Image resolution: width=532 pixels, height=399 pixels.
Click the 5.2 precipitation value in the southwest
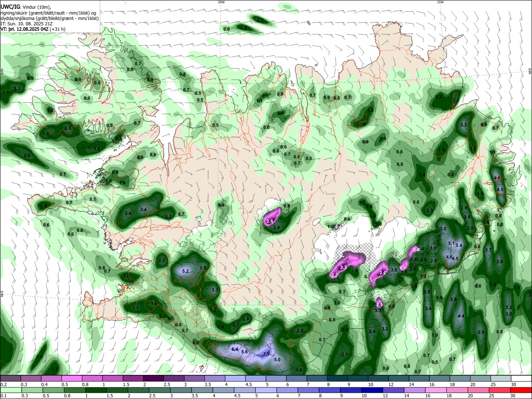(x=186, y=271)
